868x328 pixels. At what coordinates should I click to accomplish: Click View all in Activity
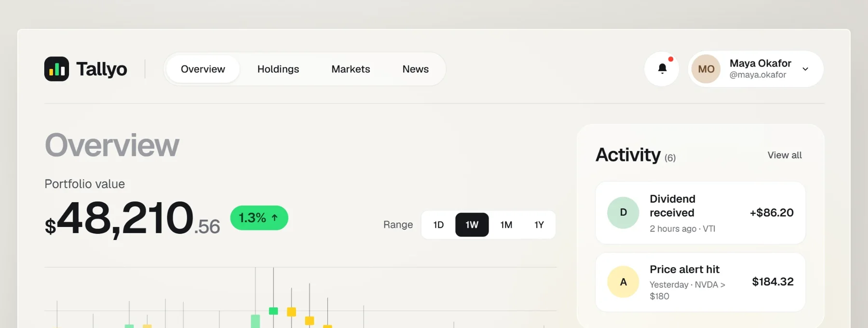click(x=785, y=155)
